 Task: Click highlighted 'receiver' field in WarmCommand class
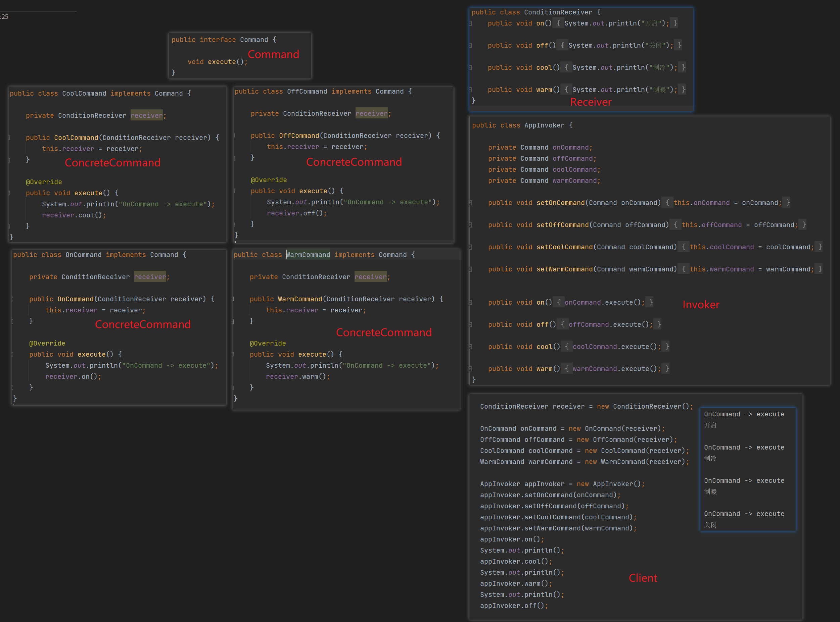click(x=371, y=277)
